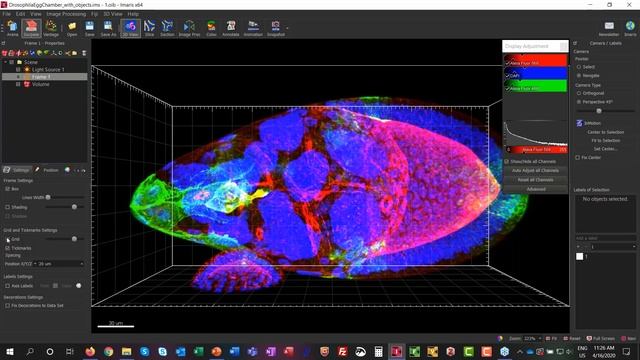Click the delete object trash icon
This screenshot has height=360, width=640.
point(84,53)
